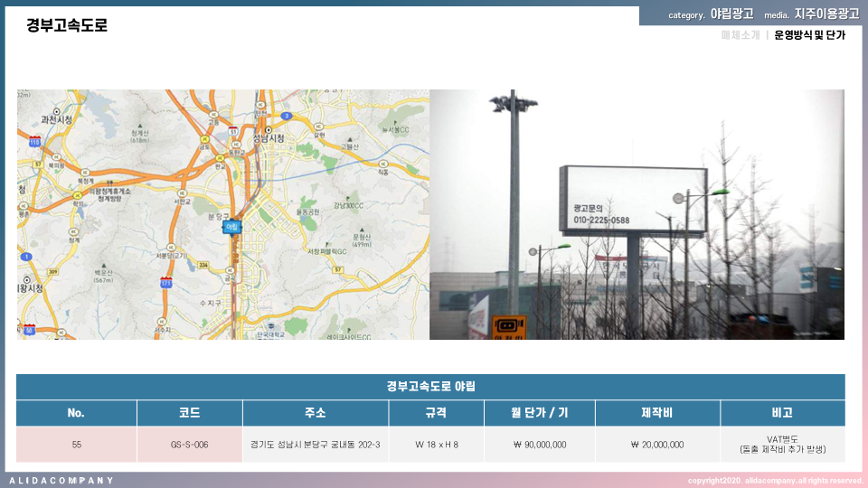Click the 경부고속도로 slide title

click(x=67, y=26)
